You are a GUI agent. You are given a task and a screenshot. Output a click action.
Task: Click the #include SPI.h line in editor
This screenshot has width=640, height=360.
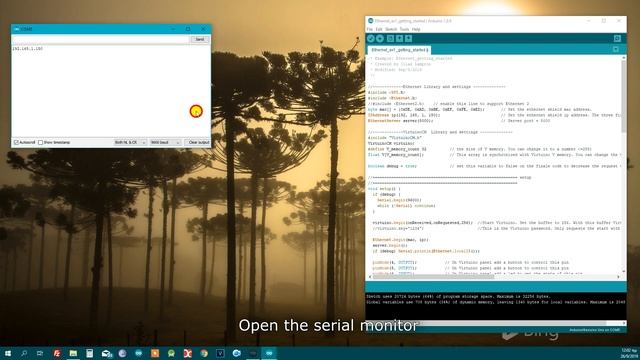[x=386, y=92]
